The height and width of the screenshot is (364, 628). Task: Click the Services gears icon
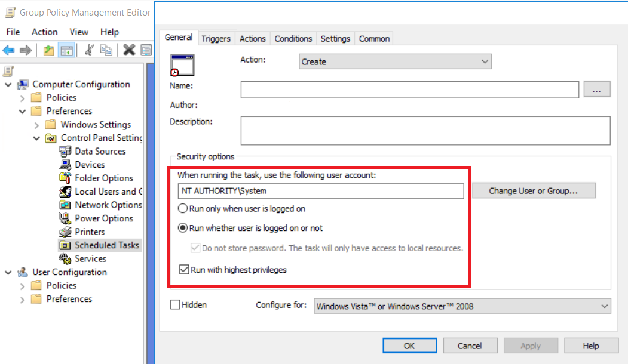[65, 259]
